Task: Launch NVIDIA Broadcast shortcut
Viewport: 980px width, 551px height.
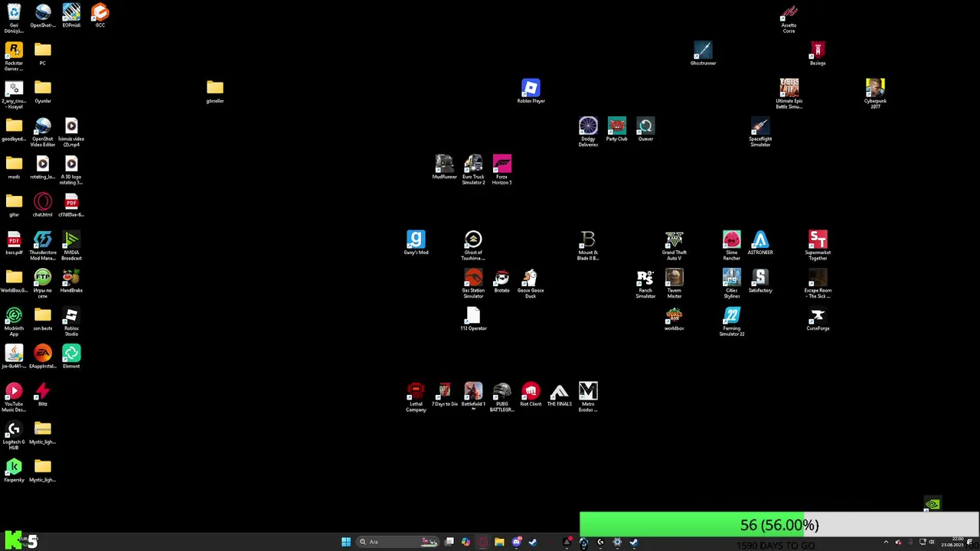Action: point(71,246)
